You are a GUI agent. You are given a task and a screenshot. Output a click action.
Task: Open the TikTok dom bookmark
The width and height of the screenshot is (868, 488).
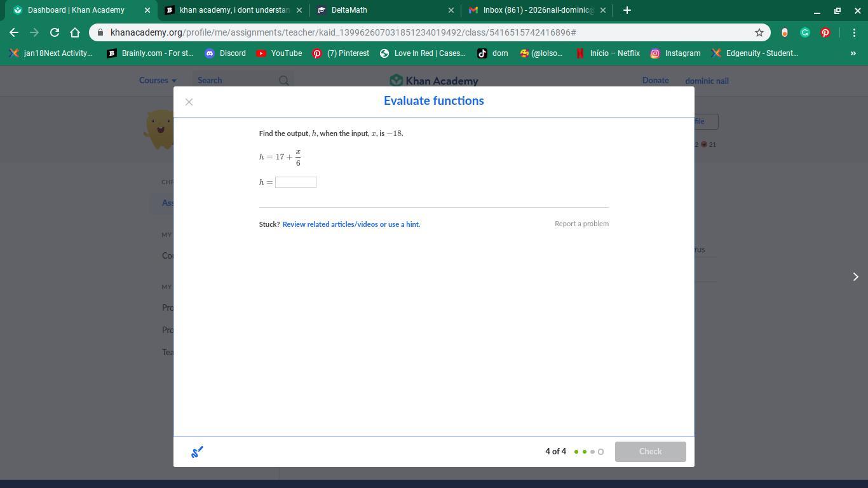tap(493, 53)
